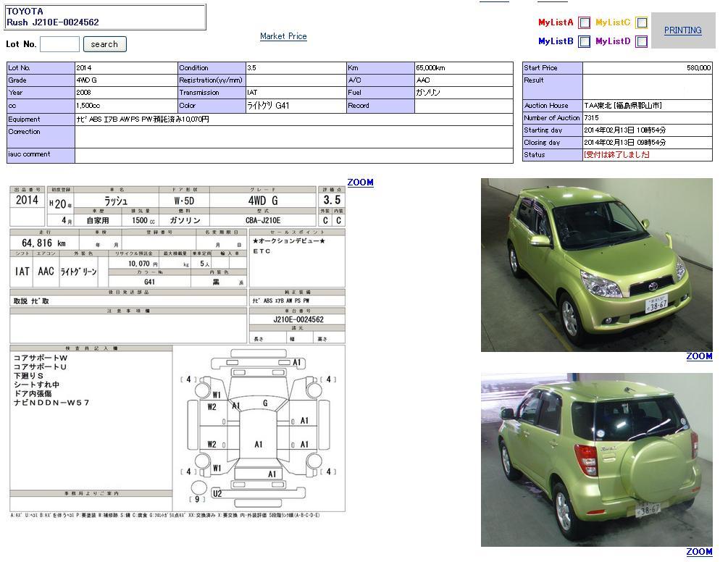Click ZOOM link under rear car photo
728x562 pixels.
tap(699, 552)
